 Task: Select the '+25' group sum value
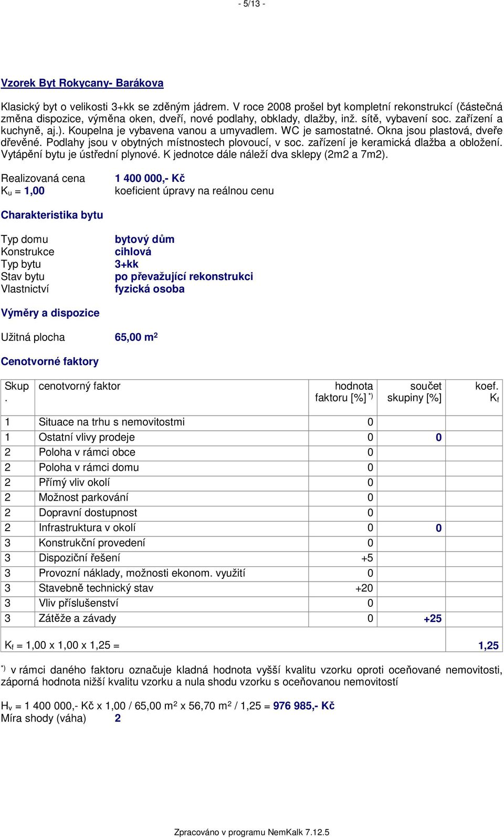click(x=433, y=619)
